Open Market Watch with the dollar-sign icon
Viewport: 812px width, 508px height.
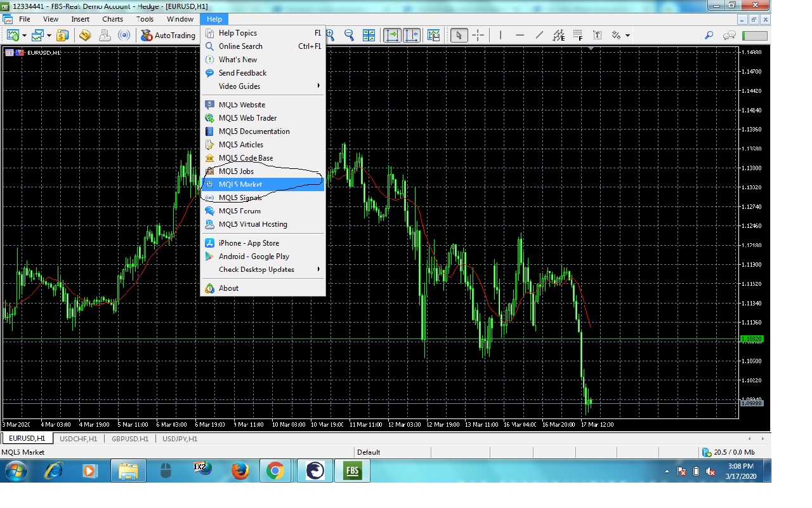tap(62, 36)
